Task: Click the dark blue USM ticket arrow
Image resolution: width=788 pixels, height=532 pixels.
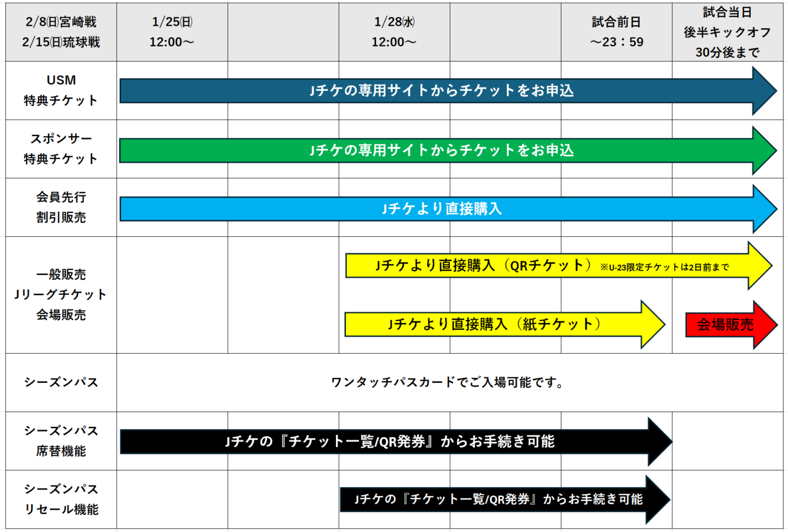Action: pos(442,91)
